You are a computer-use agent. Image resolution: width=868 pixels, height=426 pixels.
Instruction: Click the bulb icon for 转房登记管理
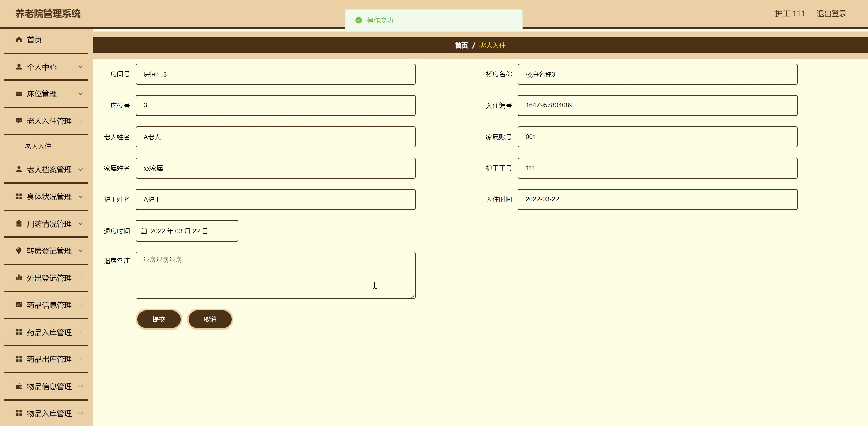19,250
